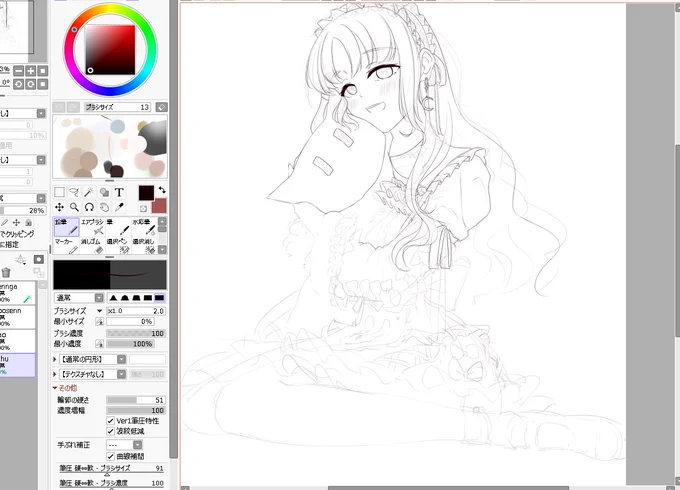This screenshot has width=680, height=490.
Task: Toggle pressure button beside 最小サイズ
Action: 99,321
